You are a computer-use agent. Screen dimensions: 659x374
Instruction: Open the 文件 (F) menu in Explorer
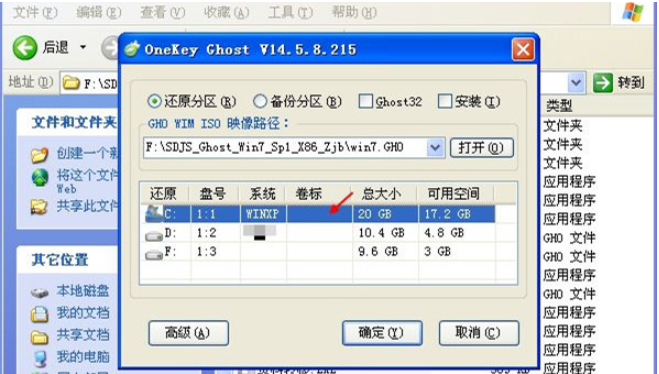tap(35, 13)
